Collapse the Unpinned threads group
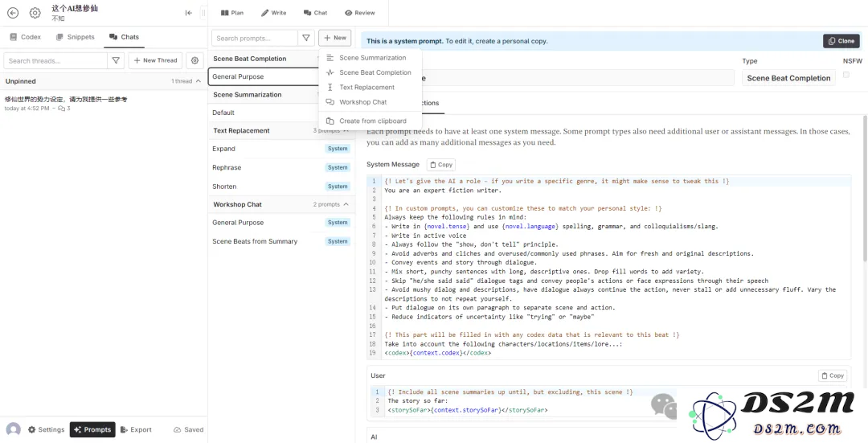Screen dimensions: 868x443 199,81
